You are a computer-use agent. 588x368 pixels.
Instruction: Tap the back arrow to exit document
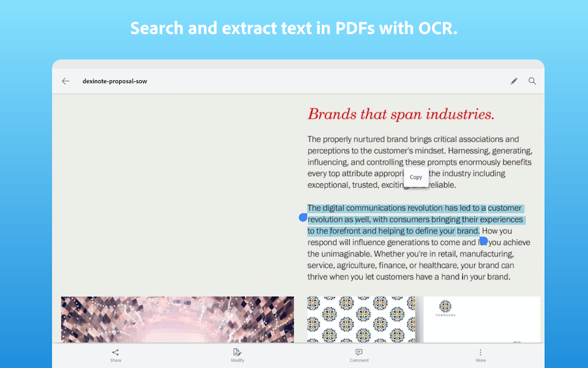(x=65, y=81)
